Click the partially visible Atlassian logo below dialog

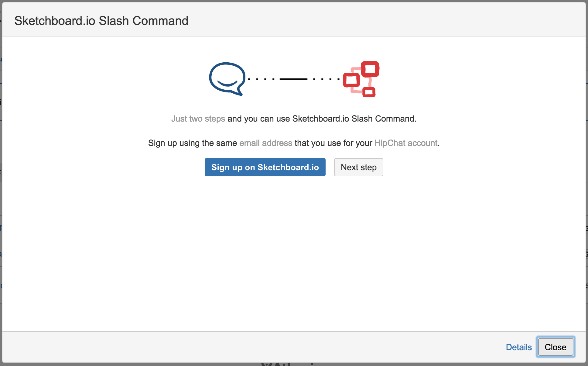click(295, 364)
